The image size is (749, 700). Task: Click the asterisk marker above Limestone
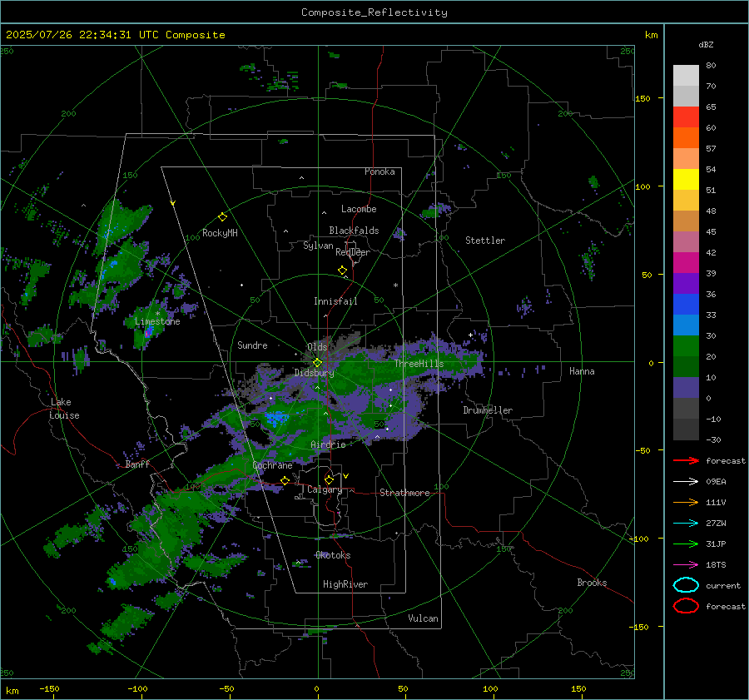pyautogui.click(x=157, y=314)
